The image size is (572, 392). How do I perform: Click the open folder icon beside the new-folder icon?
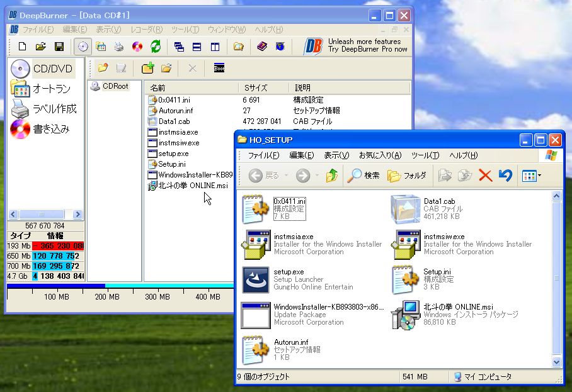166,68
